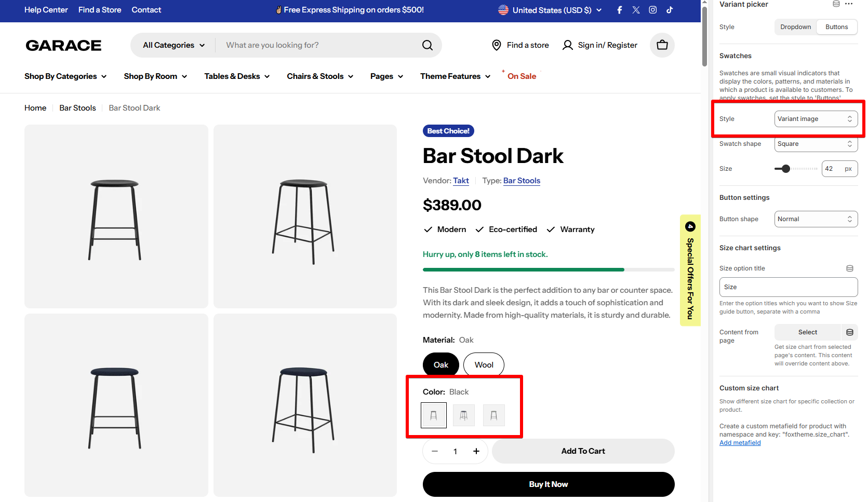Adjust the swatch Size slider handle
The width and height of the screenshot is (868, 502).
click(785, 169)
